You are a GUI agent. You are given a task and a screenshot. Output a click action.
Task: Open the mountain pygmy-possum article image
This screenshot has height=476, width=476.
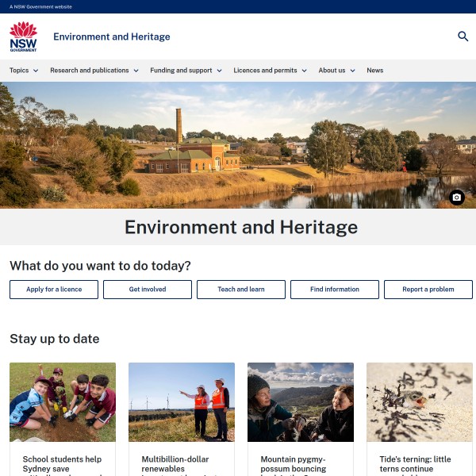[x=301, y=402]
